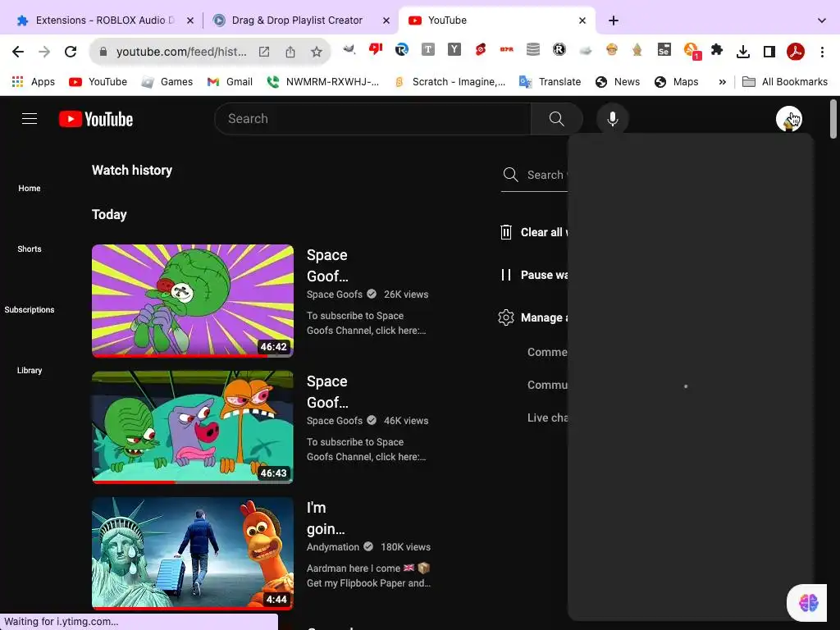
Task: Open Home in YouTube sidebar
Action: coord(30,188)
